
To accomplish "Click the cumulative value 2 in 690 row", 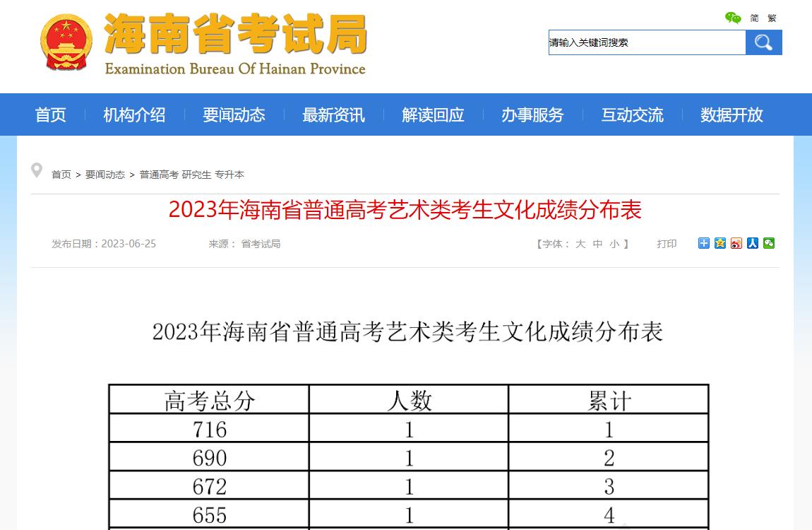I will tap(609, 457).
